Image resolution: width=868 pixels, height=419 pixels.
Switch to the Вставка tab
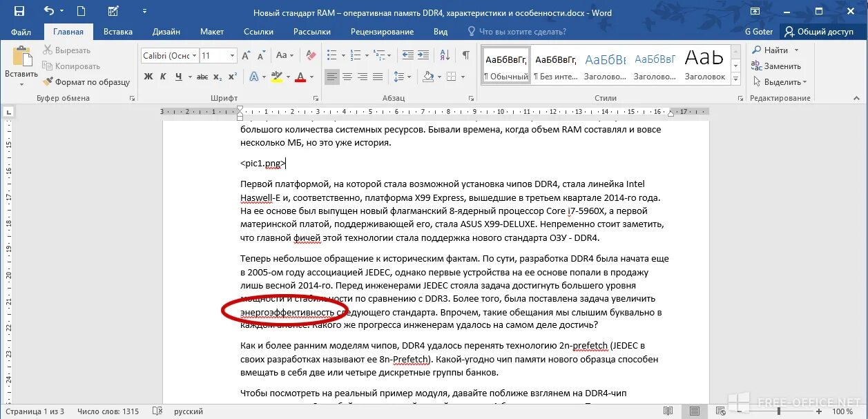(x=118, y=32)
